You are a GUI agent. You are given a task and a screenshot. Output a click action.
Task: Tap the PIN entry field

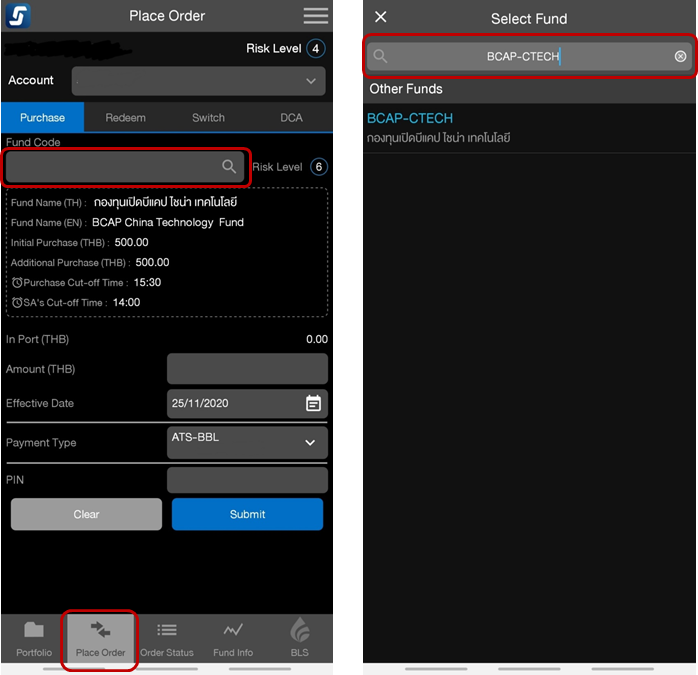[x=247, y=480]
